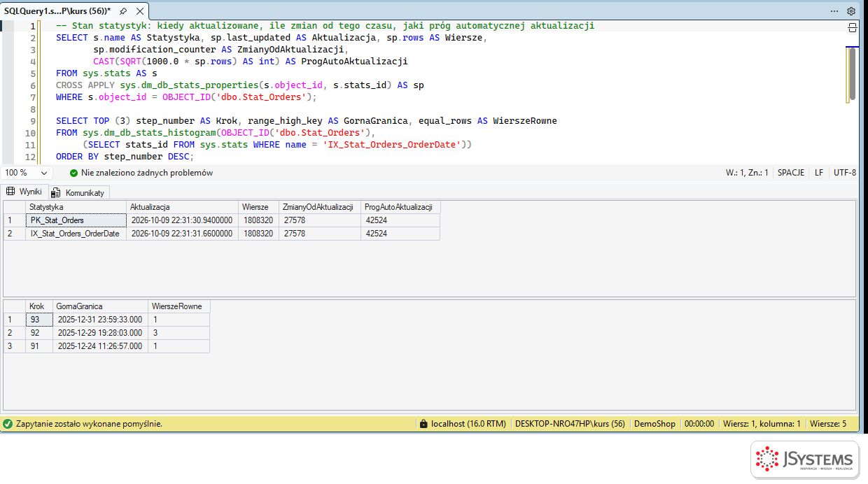Click the lock icon beside localhost

click(x=423, y=424)
